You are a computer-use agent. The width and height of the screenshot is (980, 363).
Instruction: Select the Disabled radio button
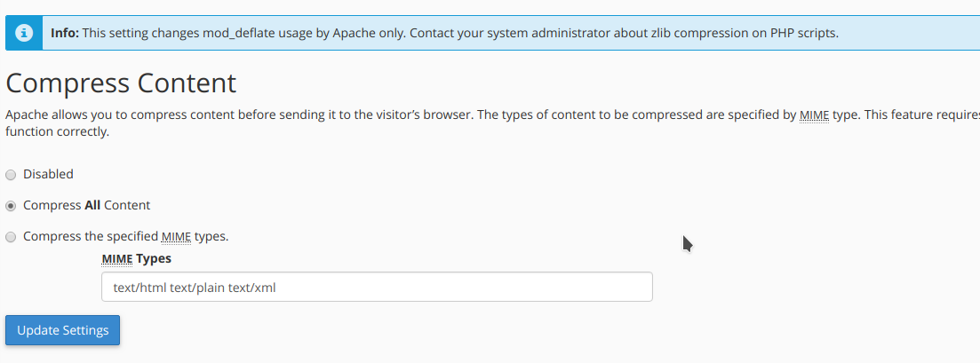click(11, 175)
